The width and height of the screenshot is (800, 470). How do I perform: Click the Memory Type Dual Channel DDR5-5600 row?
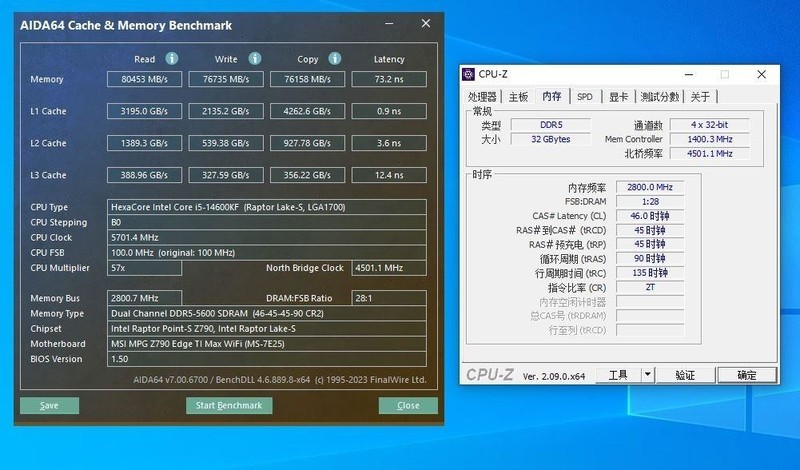coord(267,313)
